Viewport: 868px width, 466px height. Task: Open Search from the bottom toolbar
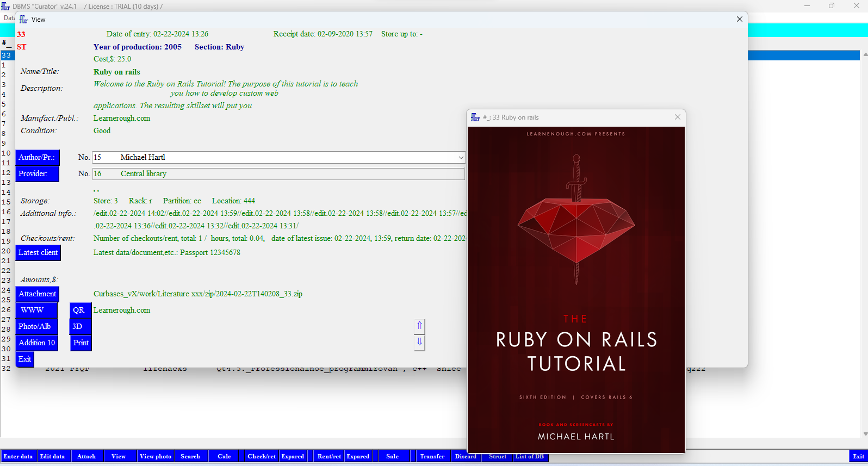pyautogui.click(x=190, y=456)
